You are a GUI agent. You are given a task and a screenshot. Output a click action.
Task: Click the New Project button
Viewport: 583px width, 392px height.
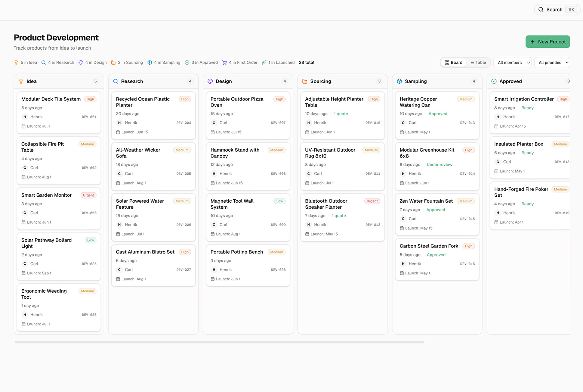point(547,41)
